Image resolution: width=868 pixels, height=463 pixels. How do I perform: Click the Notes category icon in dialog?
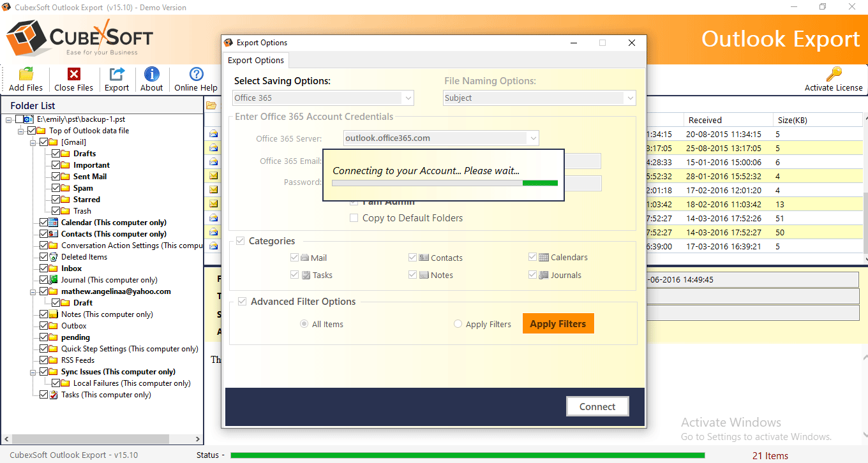(x=424, y=275)
